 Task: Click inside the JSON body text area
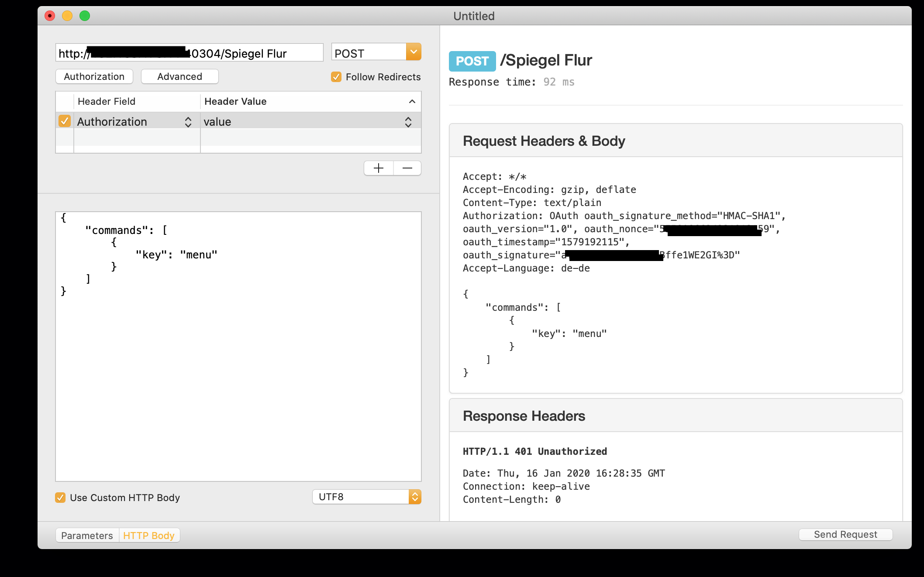pos(238,371)
